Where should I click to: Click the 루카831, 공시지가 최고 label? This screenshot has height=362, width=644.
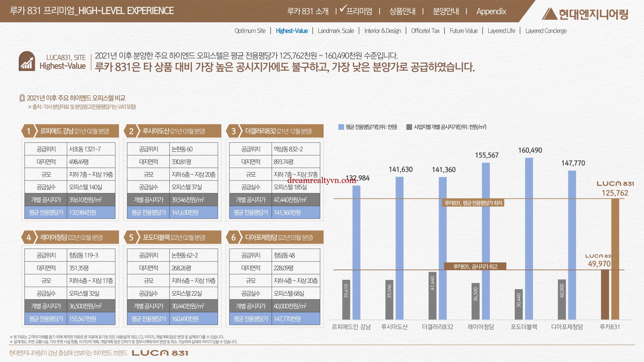[475, 266]
